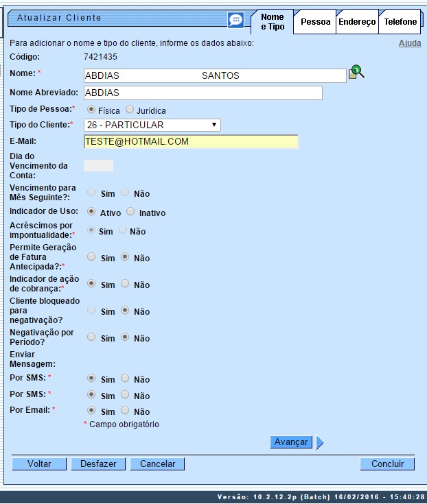Click the Nome Abreviado text field
This screenshot has width=427, height=504.
click(203, 93)
